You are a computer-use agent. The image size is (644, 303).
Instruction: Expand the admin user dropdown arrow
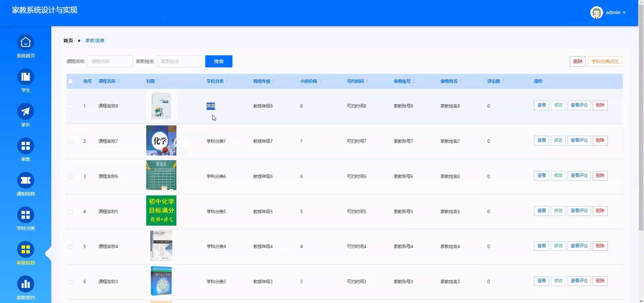pyautogui.click(x=624, y=13)
